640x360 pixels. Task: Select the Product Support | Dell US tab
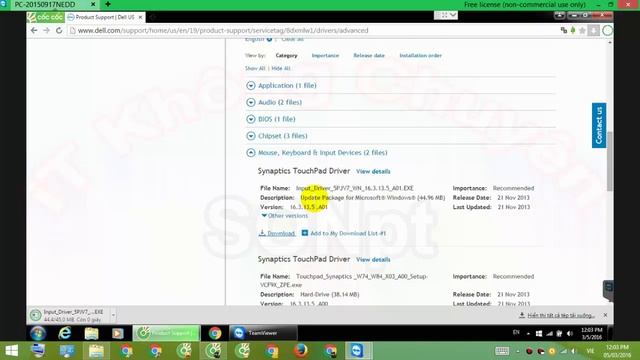105,17
